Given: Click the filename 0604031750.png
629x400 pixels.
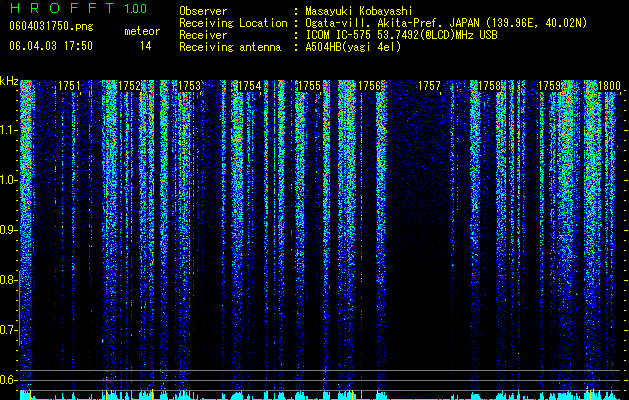Looking at the screenshot, I should [51, 26].
